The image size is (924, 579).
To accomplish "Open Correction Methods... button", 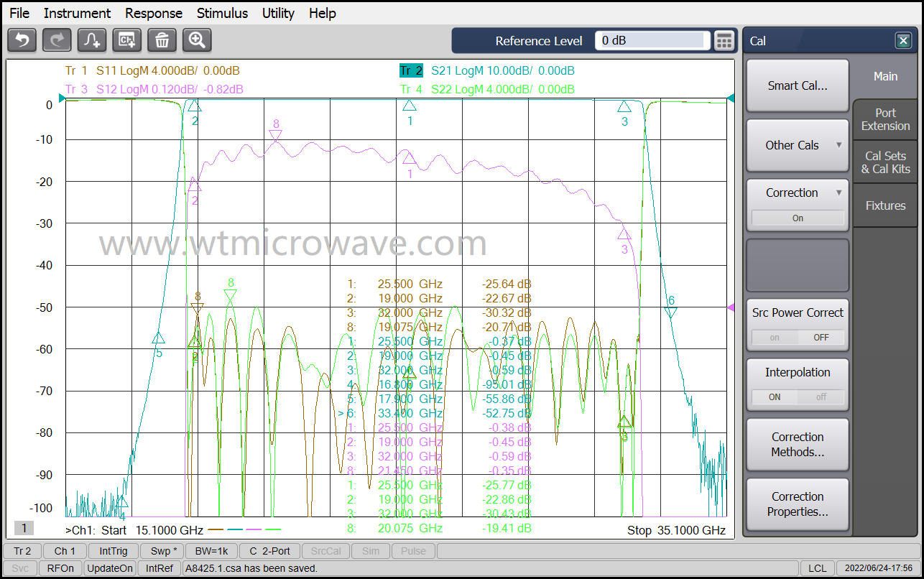I will pos(798,445).
